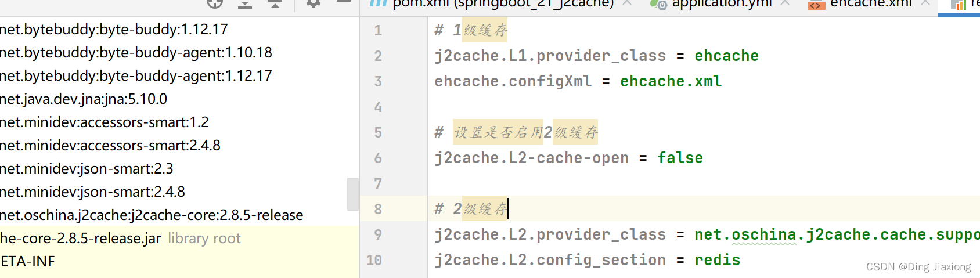The height and width of the screenshot is (278, 980).
Task: Click the comment '# 设置是否启用2级缓存'
Action: pos(516,132)
